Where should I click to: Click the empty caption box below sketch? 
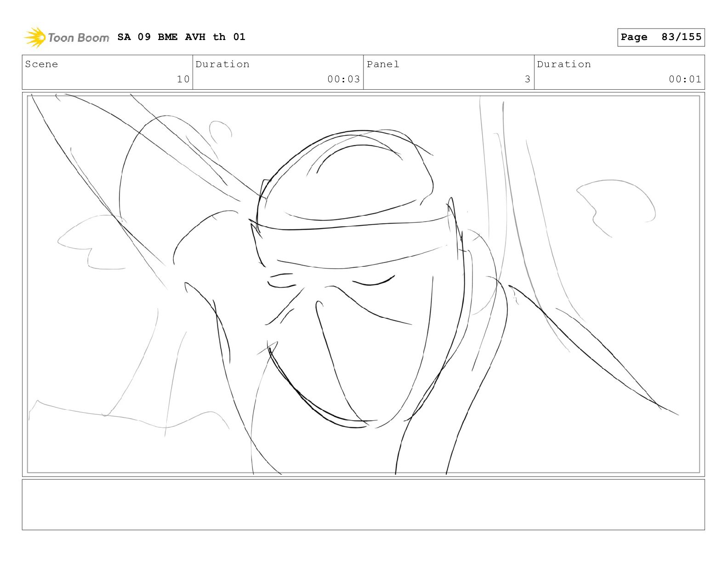pos(364,505)
